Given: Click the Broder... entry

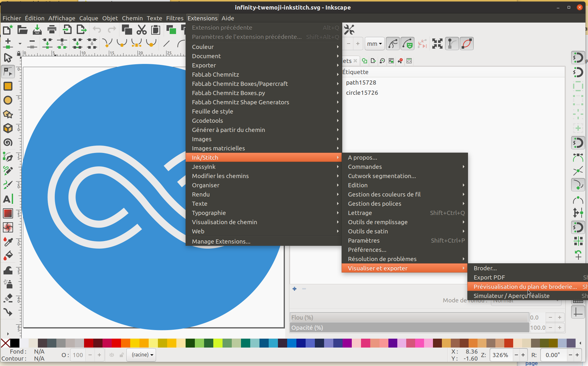Looking at the screenshot, I should (528, 268).
